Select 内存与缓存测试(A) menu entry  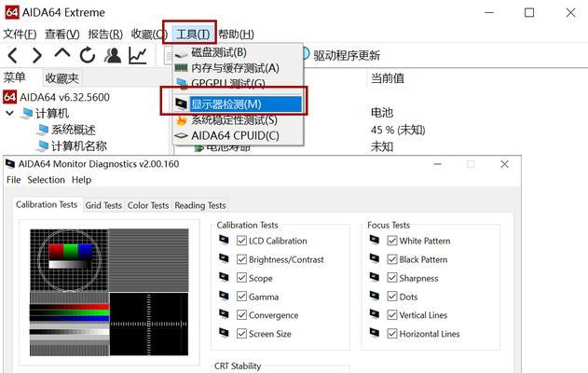[238, 68]
